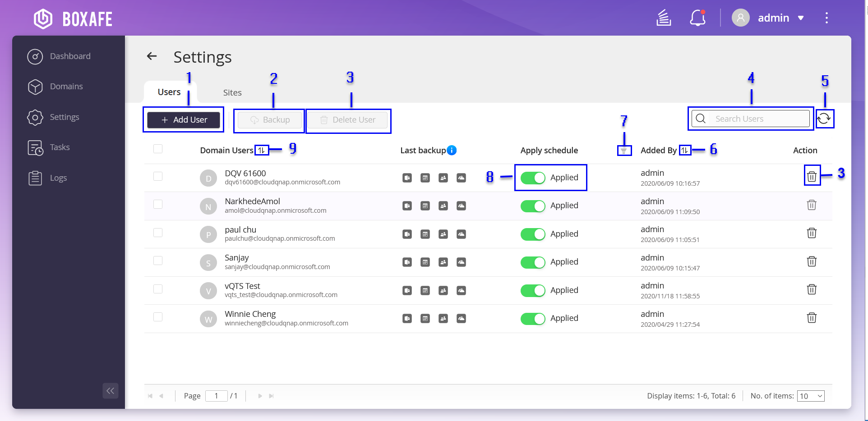Sort by Domain Users column icon
Viewport: 868px width, 421px height.
[262, 150]
